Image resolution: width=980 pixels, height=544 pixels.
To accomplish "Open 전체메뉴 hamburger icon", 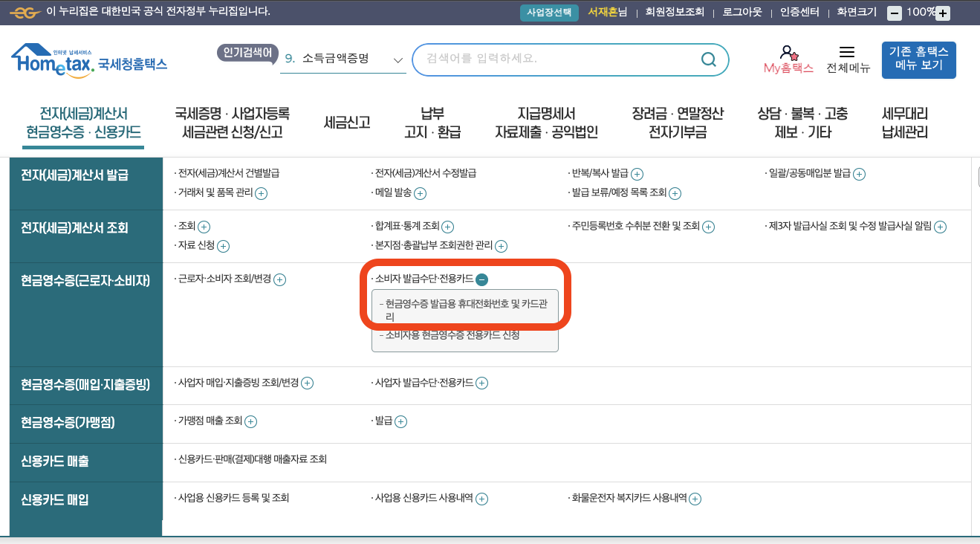I will tap(846, 51).
